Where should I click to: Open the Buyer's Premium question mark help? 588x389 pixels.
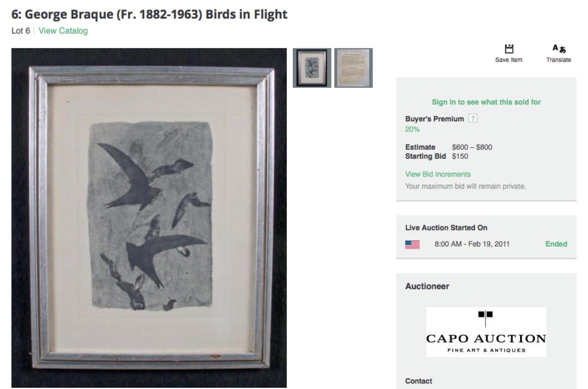[x=473, y=118]
